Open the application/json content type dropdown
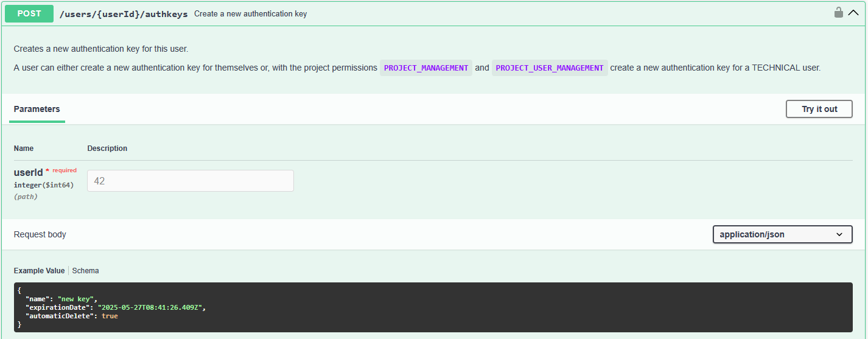This screenshot has height=339, width=868. [782, 234]
